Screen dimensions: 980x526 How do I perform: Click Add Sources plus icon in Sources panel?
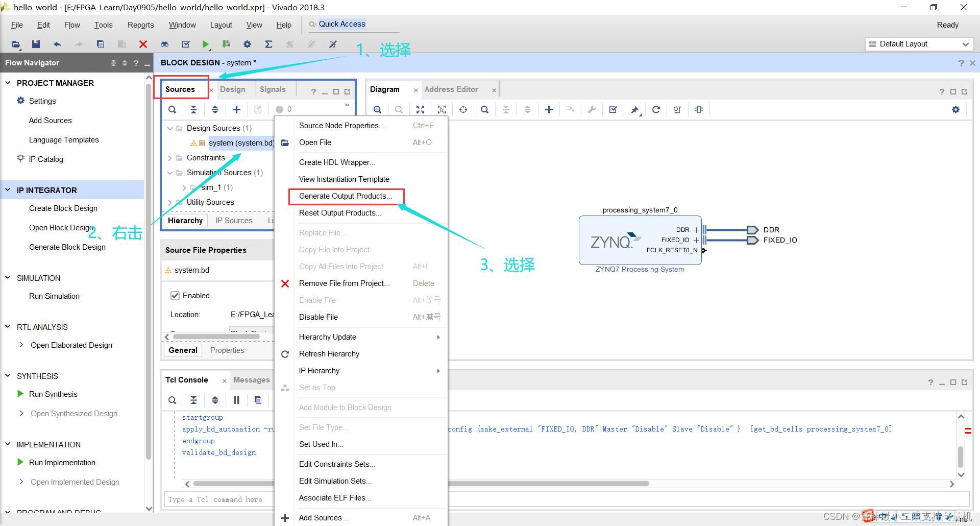pos(236,109)
